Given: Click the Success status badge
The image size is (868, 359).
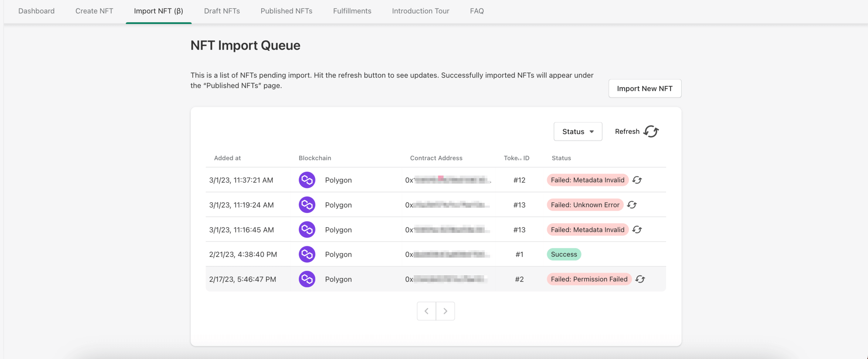Looking at the screenshot, I should tap(563, 254).
